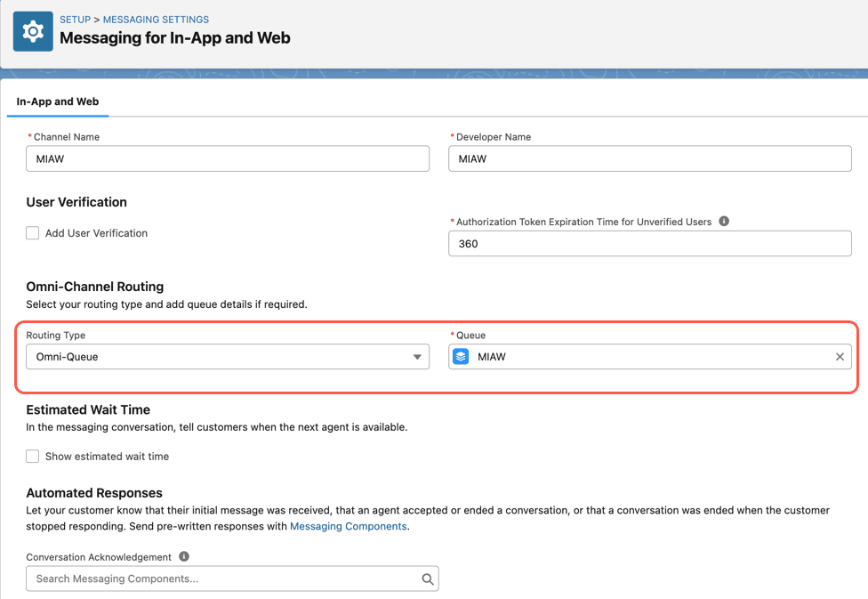Open the Routing Type dropdown
This screenshot has height=599, width=868.
click(x=416, y=356)
